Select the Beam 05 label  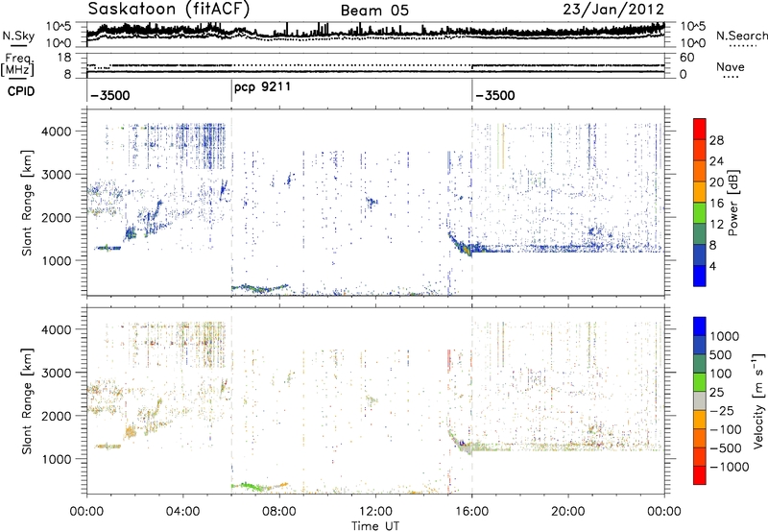tap(374, 11)
